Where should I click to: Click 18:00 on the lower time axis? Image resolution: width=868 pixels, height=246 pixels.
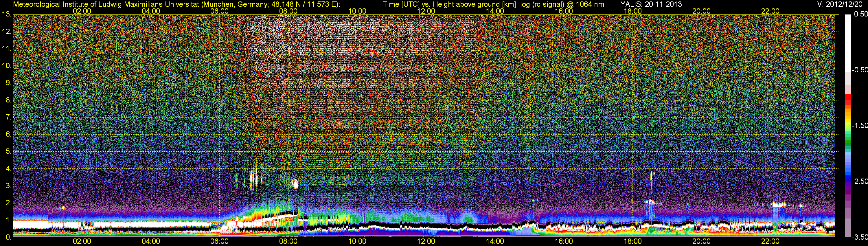point(632,241)
